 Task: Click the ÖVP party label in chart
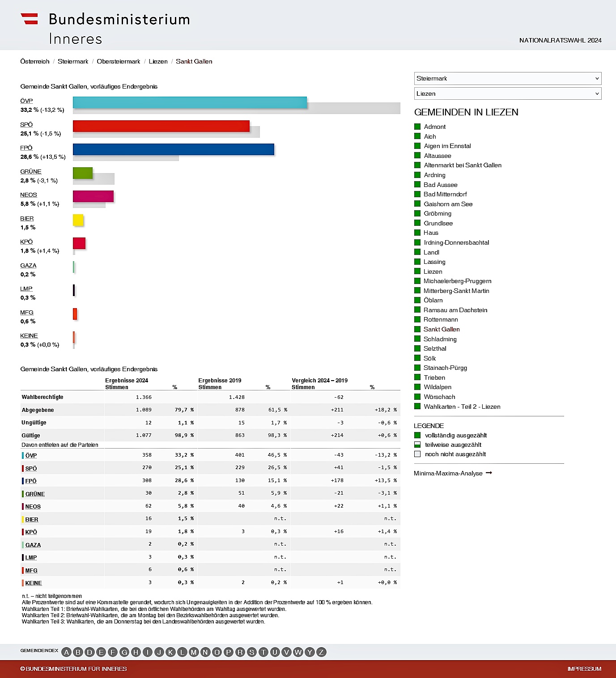pos(26,101)
